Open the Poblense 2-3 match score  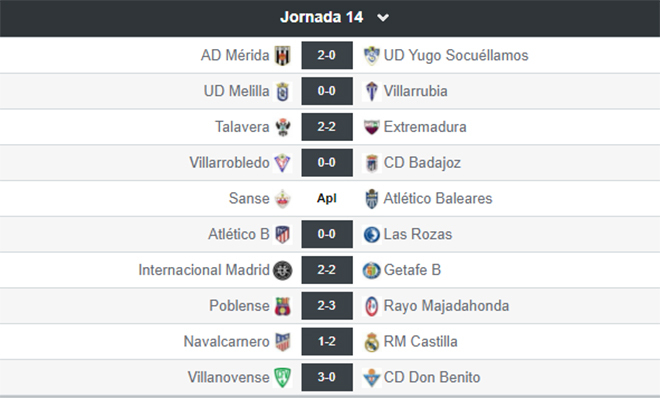click(x=327, y=305)
